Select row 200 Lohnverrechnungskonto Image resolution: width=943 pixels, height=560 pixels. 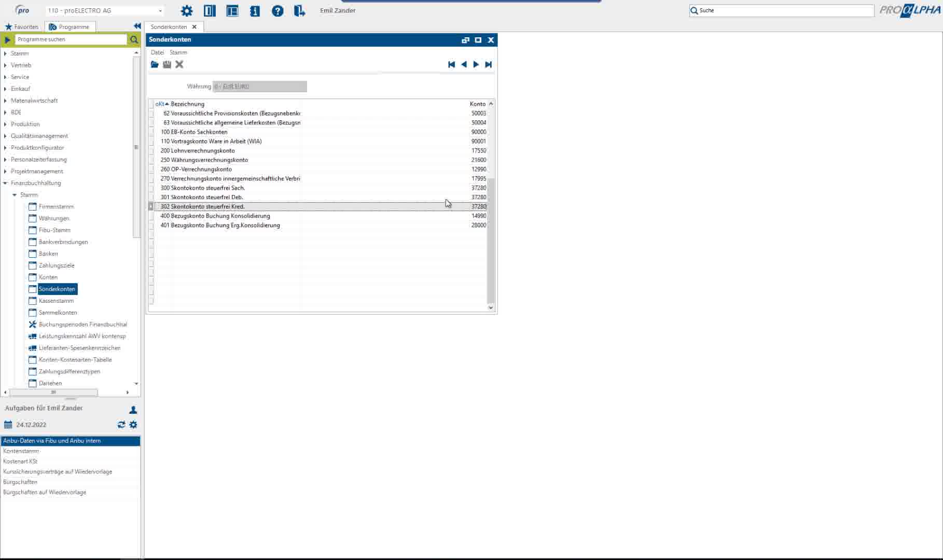click(x=320, y=151)
